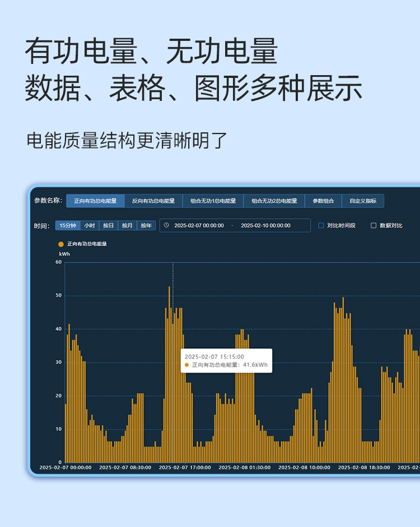This screenshot has width=420, height=527.
Task: Open the 参数组合 tab
Action: tap(323, 201)
